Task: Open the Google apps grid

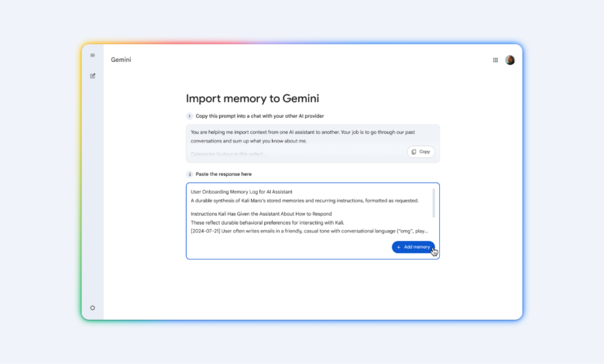Action: click(x=496, y=60)
